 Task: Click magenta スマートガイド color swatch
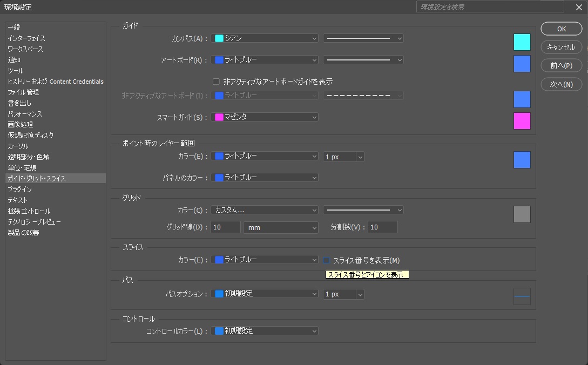click(x=522, y=121)
